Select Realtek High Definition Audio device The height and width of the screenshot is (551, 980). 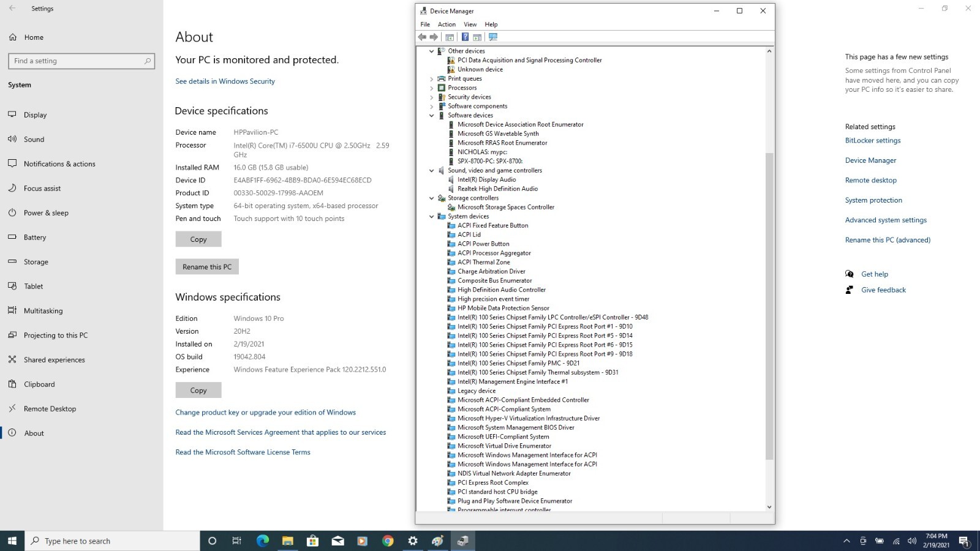(497, 189)
